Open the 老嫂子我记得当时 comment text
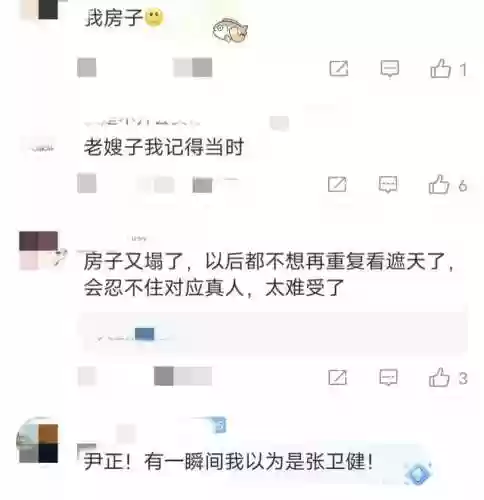The height and width of the screenshot is (500, 484). click(x=164, y=147)
